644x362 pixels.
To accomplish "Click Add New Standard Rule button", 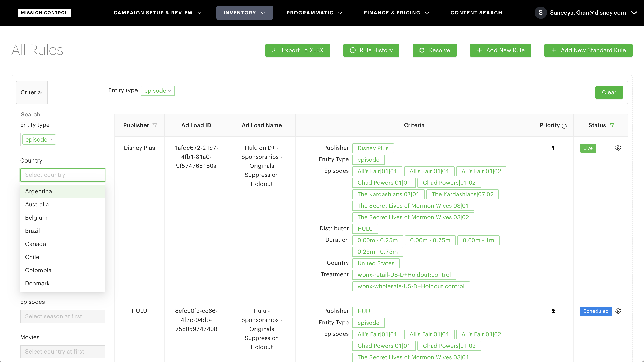I will click(x=588, y=50).
